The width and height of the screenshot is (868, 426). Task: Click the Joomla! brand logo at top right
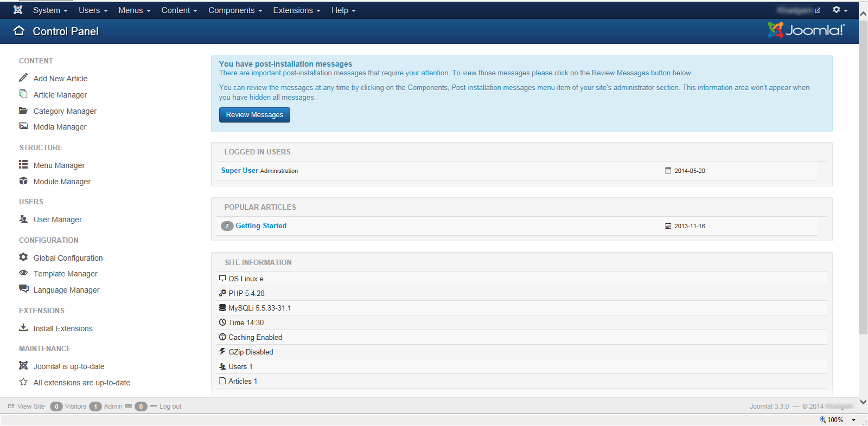pyautogui.click(x=806, y=30)
